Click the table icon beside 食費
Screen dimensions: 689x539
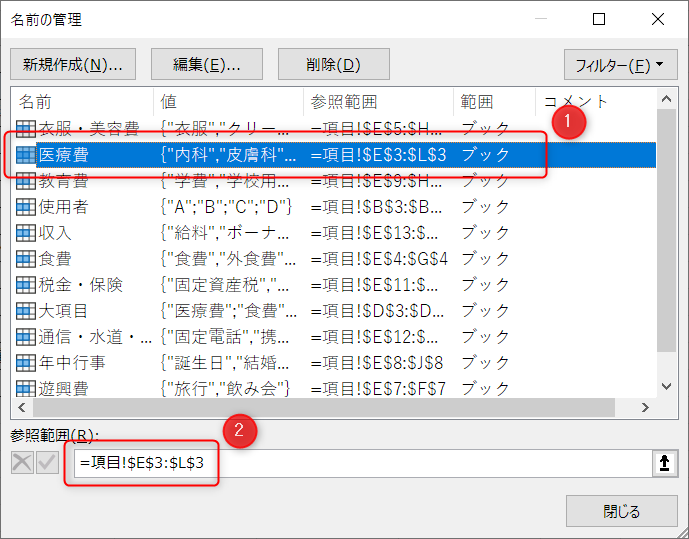tap(26, 259)
